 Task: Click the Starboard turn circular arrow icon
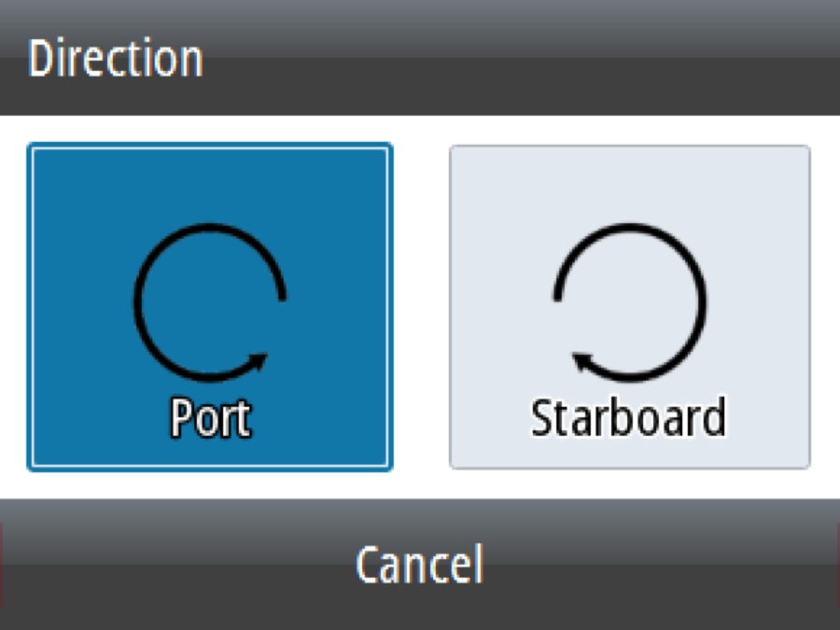pyautogui.click(x=630, y=301)
